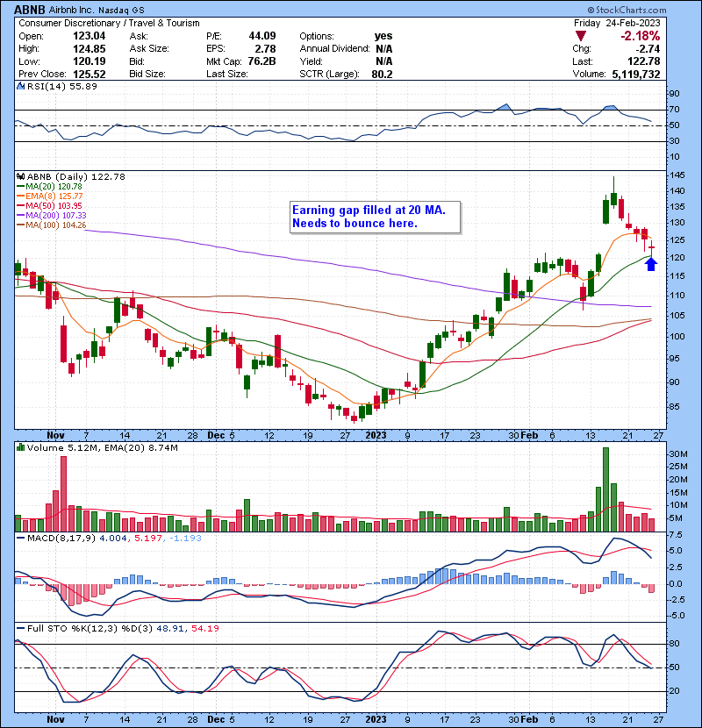Click the Last price value 122.78 in header
Image resolution: width=702 pixels, height=728 pixels.
point(644,61)
